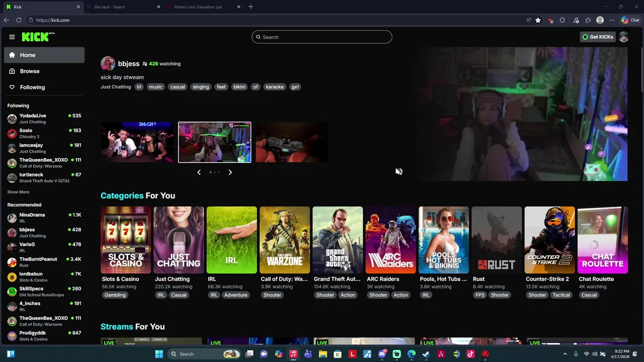Click the FPS tag under Rust
Viewport: 644px width, 362px height.
[x=480, y=295]
